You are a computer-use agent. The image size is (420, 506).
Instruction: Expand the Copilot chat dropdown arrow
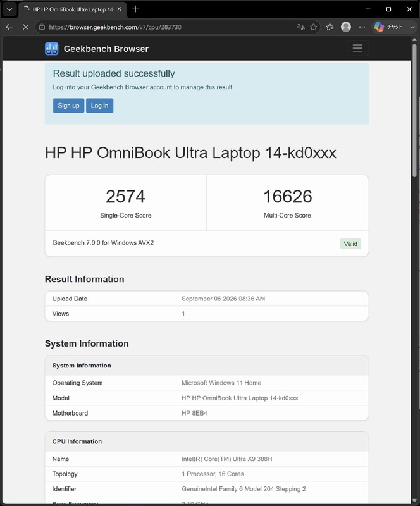click(x=412, y=27)
